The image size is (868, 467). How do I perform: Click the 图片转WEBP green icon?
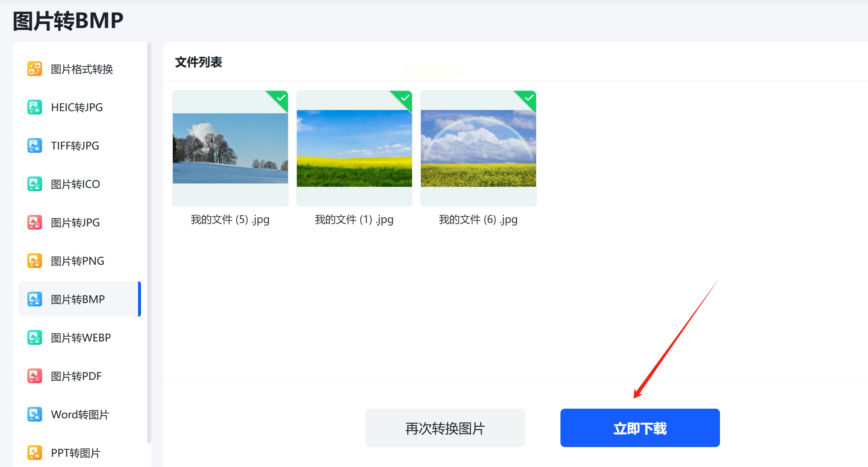click(x=34, y=337)
